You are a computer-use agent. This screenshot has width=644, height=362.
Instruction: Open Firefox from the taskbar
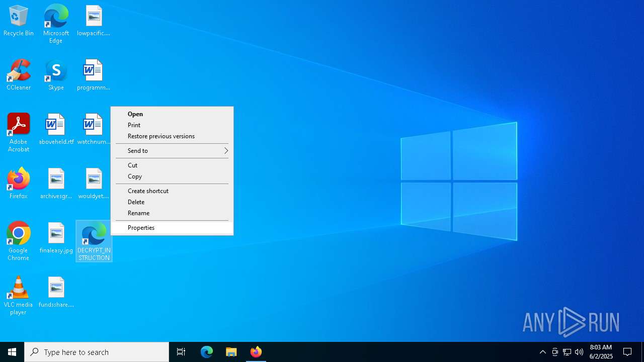(x=256, y=352)
